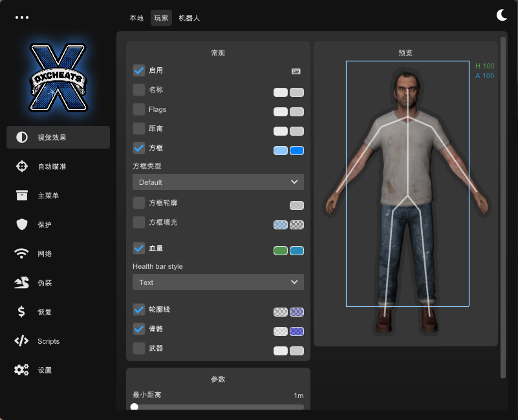Enable the 武器 checkbox

[x=139, y=348]
